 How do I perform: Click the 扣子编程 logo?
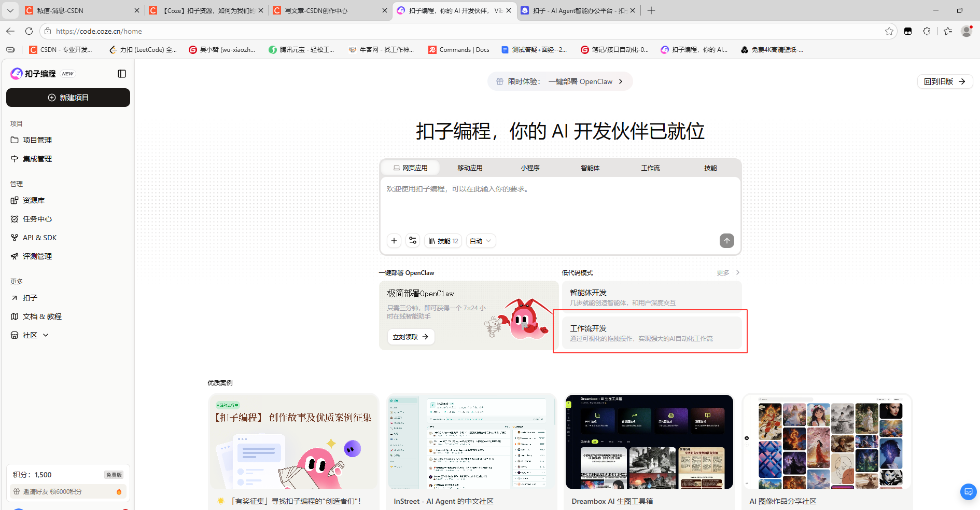(x=34, y=74)
